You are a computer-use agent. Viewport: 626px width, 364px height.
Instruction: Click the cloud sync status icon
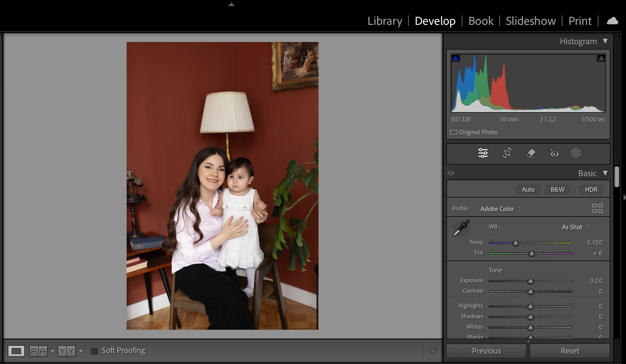tap(612, 21)
